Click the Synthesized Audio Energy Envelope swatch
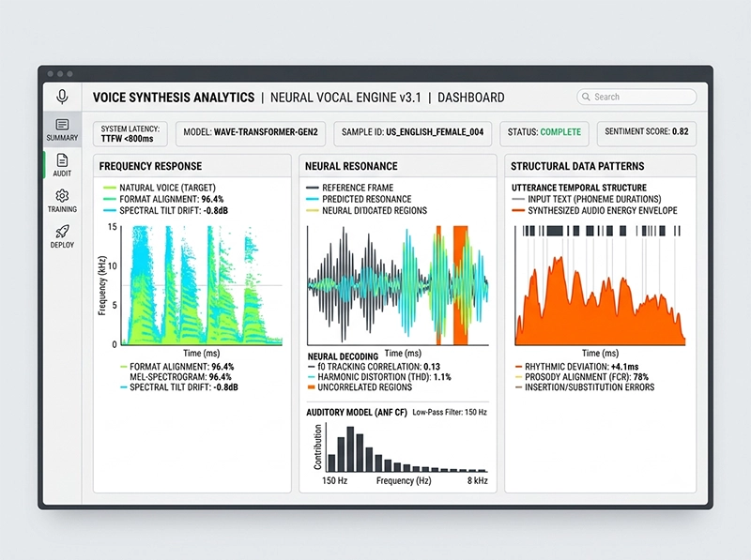751x560 pixels. coord(518,211)
